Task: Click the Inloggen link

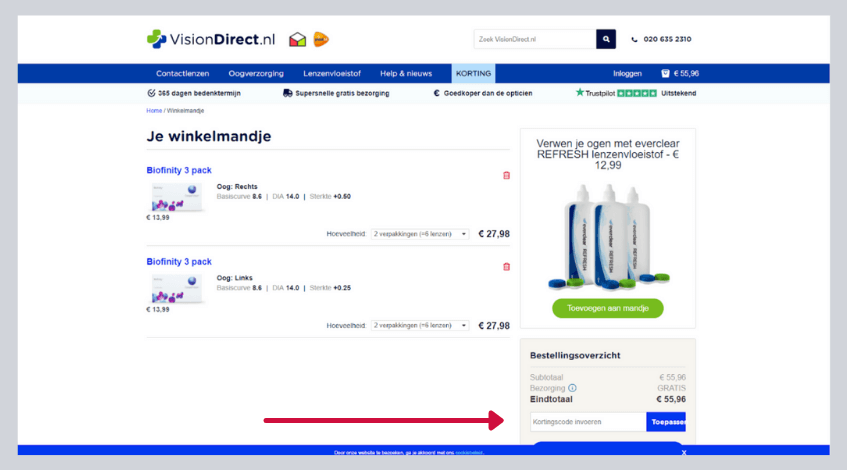Action: pos(628,73)
